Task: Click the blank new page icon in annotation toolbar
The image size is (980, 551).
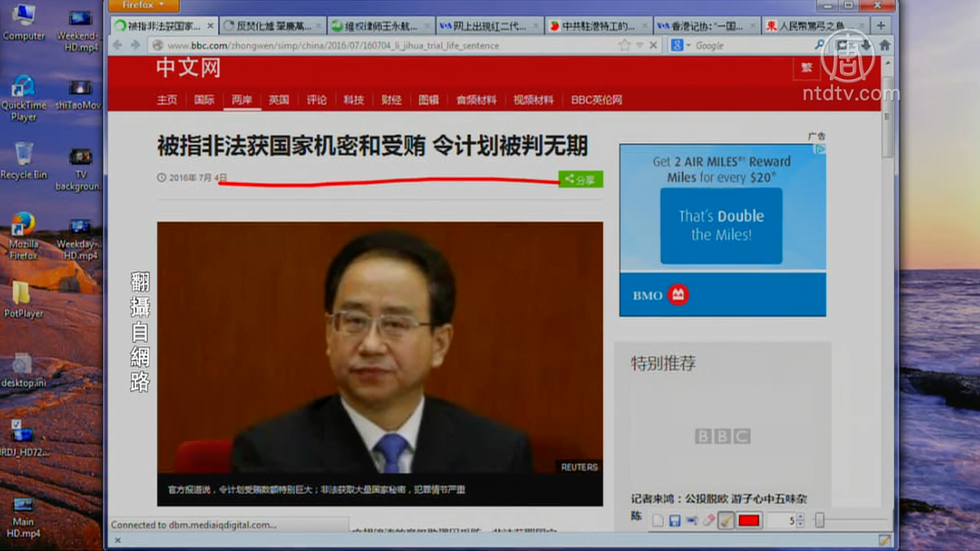Action: coord(658,520)
